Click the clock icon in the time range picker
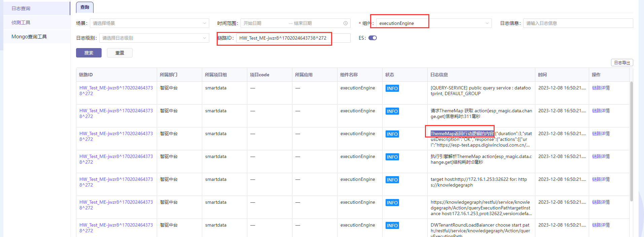Viewport: 644px width, 237px height. (x=346, y=23)
